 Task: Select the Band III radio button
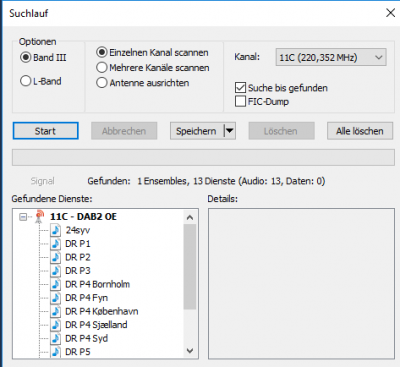(x=26, y=57)
